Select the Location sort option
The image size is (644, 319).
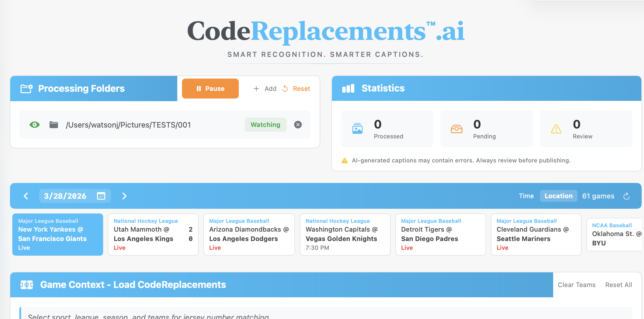click(x=558, y=196)
